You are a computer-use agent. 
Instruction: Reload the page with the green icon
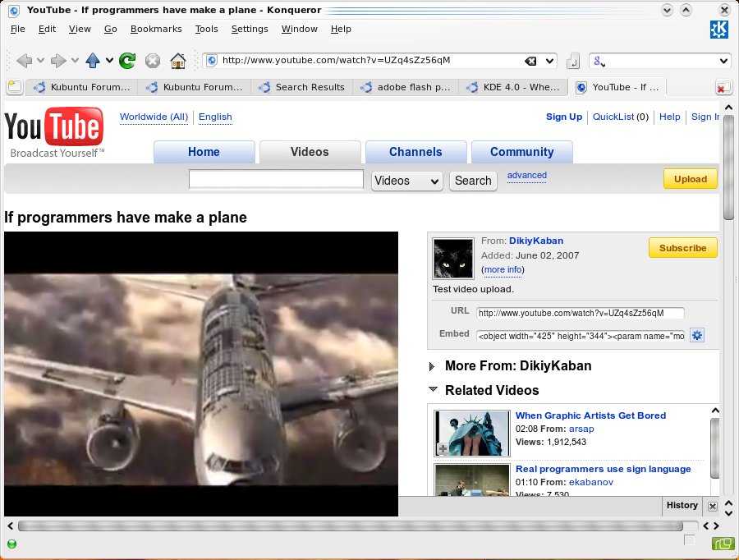click(x=127, y=61)
